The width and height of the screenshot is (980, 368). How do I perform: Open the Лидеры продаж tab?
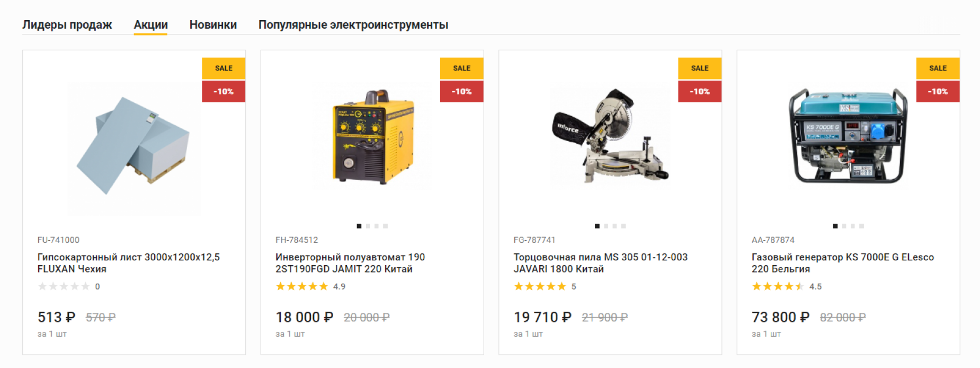[x=67, y=24]
